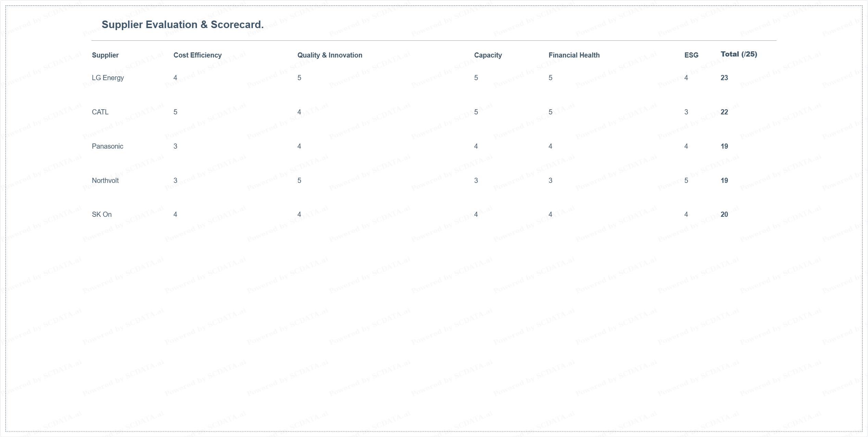Click the LG Energy supplier name
868x437 pixels.
[108, 78]
